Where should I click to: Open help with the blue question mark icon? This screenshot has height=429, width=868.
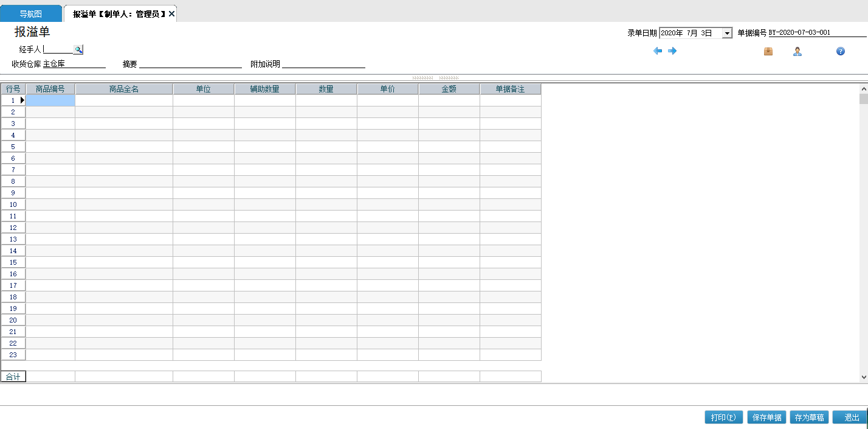pyautogui.click(x=841, y=52)
